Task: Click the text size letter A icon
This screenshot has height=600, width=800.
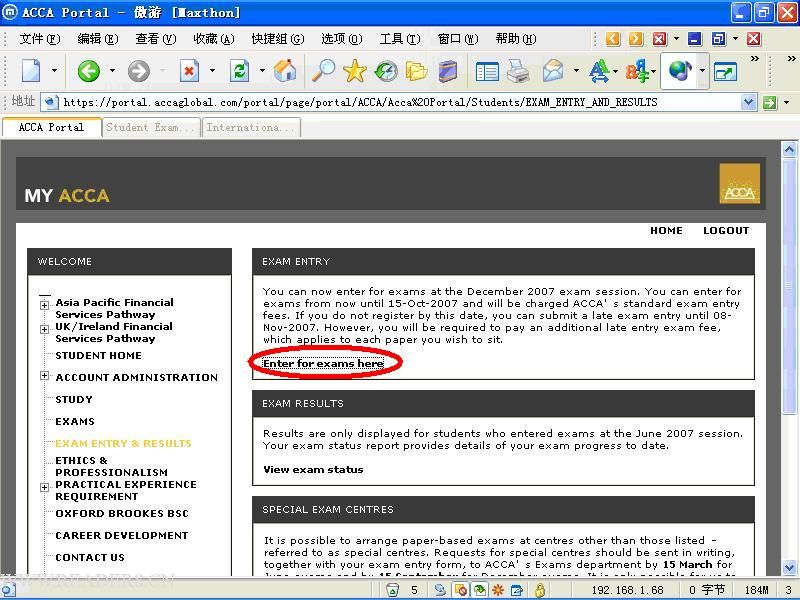Action: (599, 71)
